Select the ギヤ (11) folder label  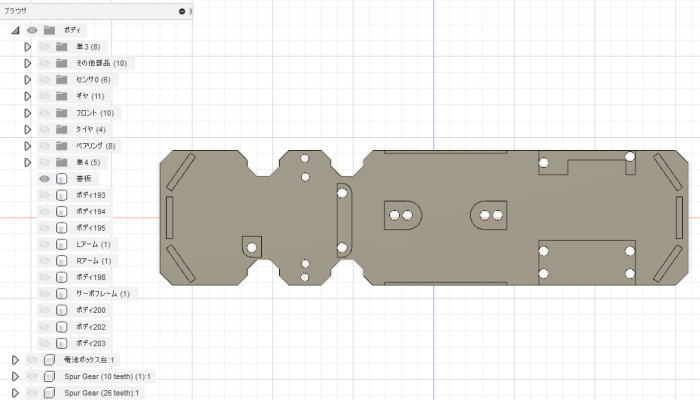click(90, 96)
